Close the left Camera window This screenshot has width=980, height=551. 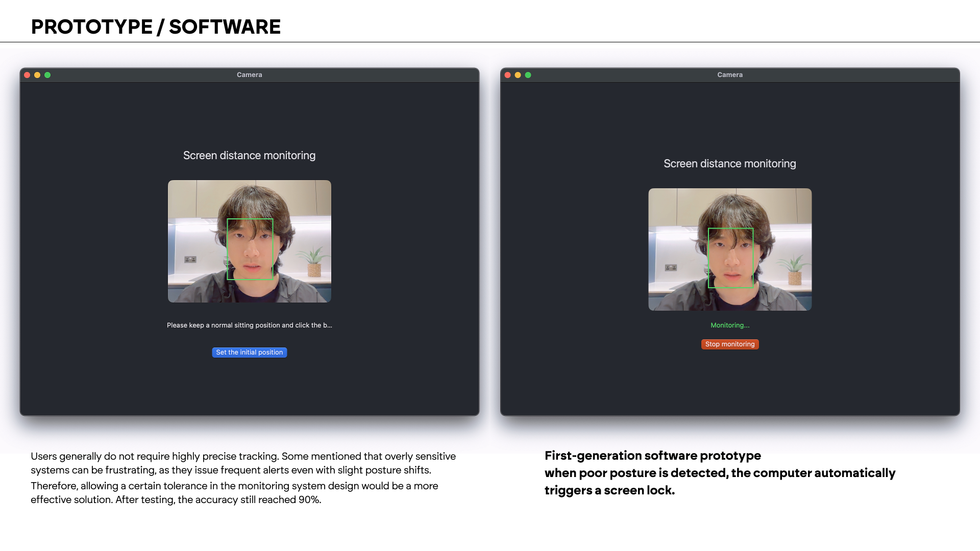click(x=27, y=75)
